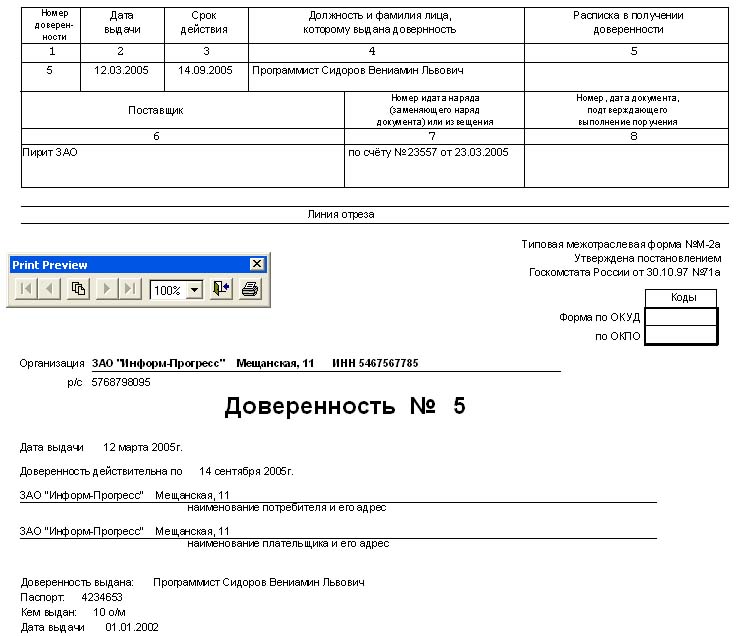
Task: Go to previous page in Print Preview
Action: 49,289
